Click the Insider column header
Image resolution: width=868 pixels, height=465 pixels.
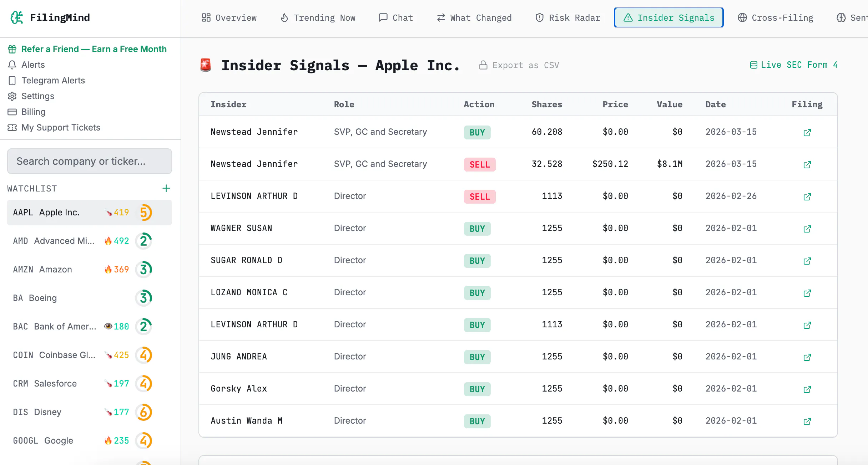click(228, 104)
